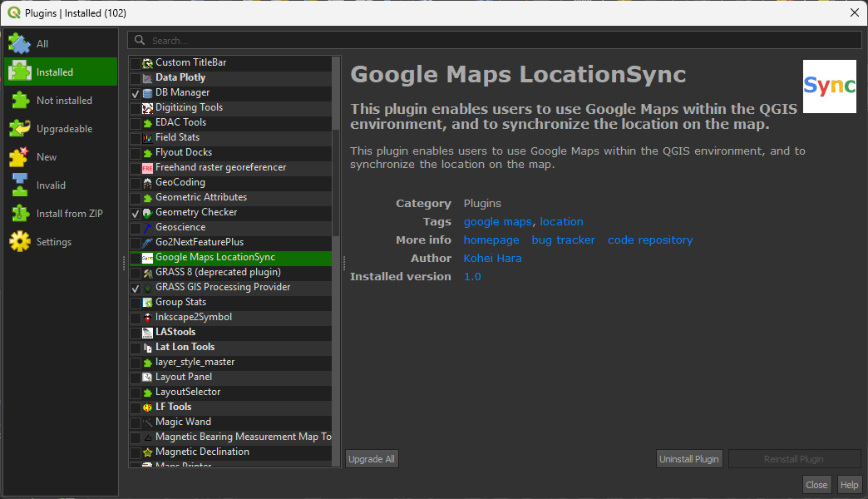Screen dimensions: 868x499
Task: Tick the Magic Wand checkbox
Action: click(x=135, y=422)
